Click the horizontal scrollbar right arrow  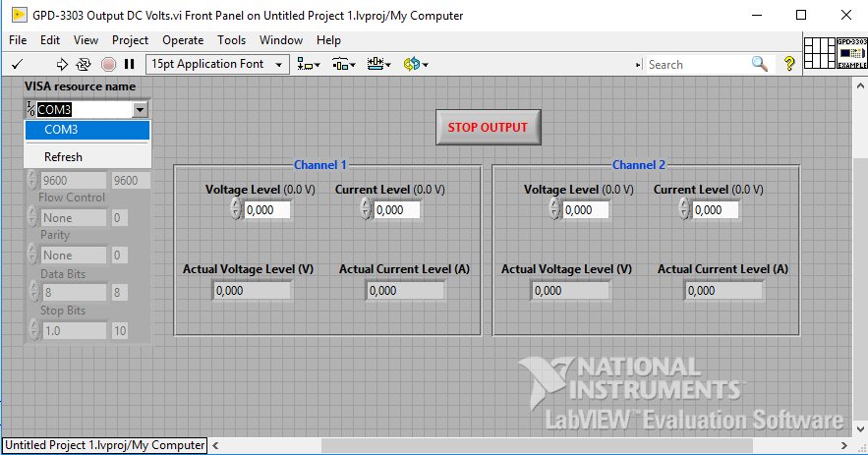(x=844, y=445)
